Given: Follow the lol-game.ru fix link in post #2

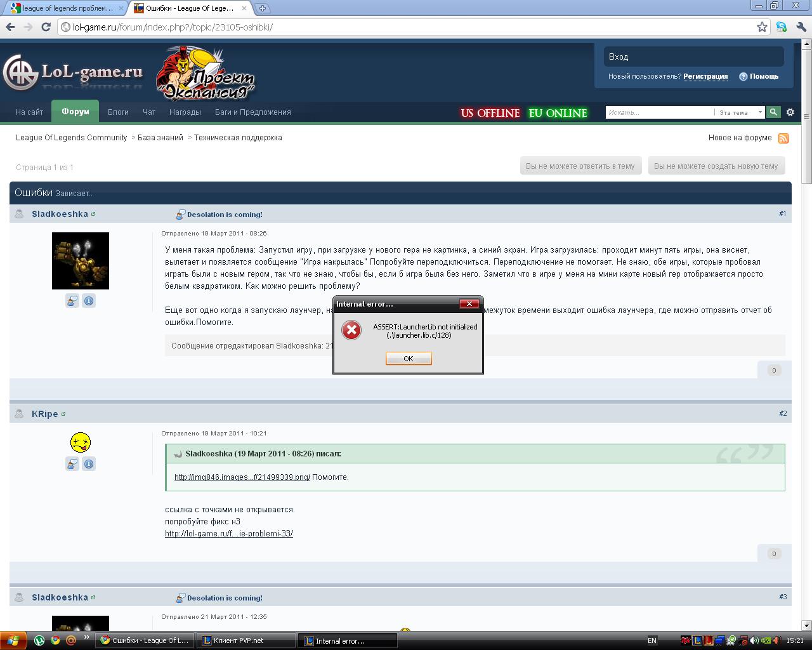Looking at the screenshot, I should pyautogui.click(x=229, y=534).
